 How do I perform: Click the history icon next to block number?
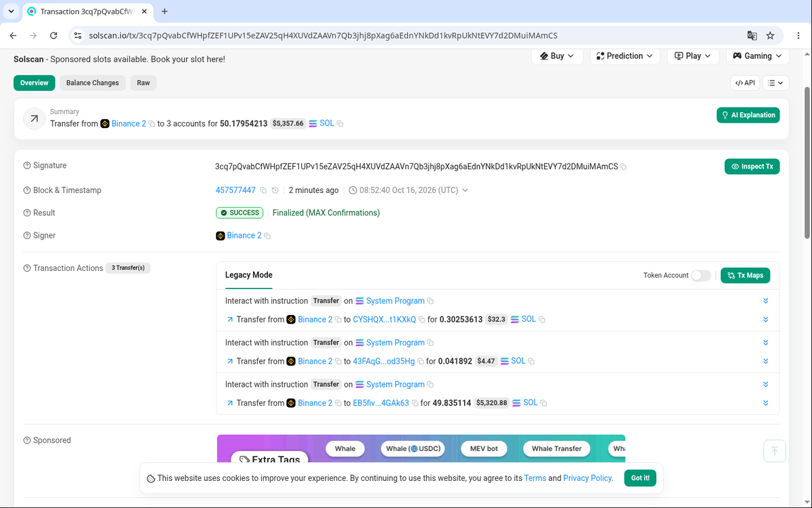pos(275,190)
